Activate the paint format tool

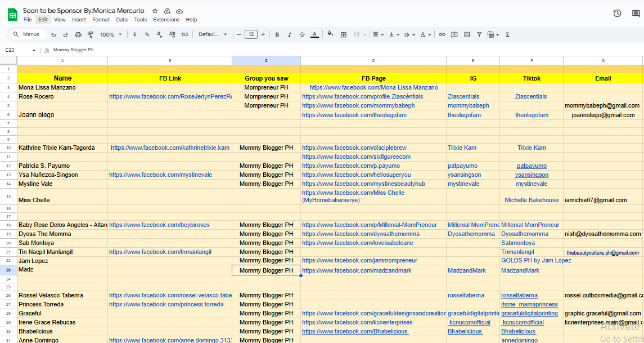click(x=91, y=34)
